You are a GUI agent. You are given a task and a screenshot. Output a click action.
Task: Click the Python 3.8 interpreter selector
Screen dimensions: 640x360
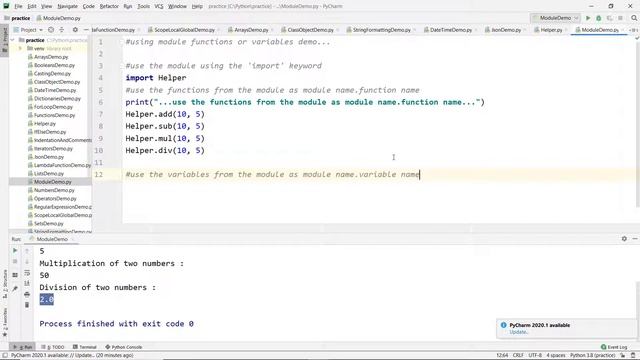coord(592,356)
